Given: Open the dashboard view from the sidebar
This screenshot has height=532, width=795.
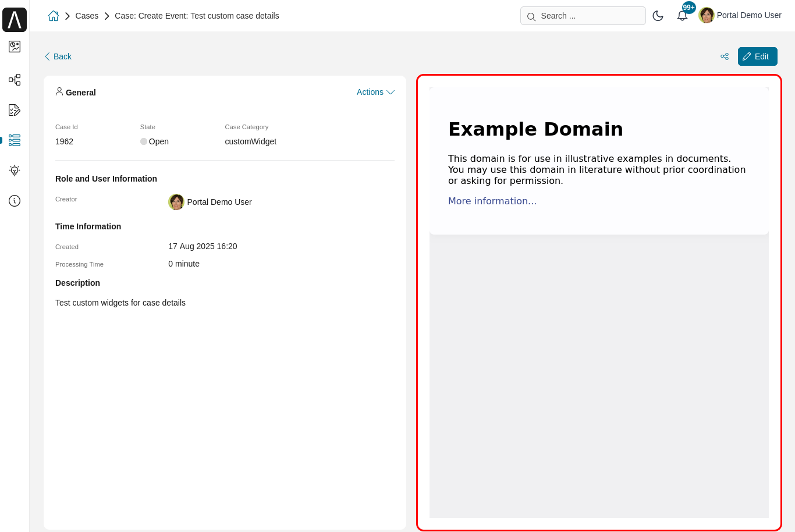Looking at the screenshot, I should coord(14,47).
